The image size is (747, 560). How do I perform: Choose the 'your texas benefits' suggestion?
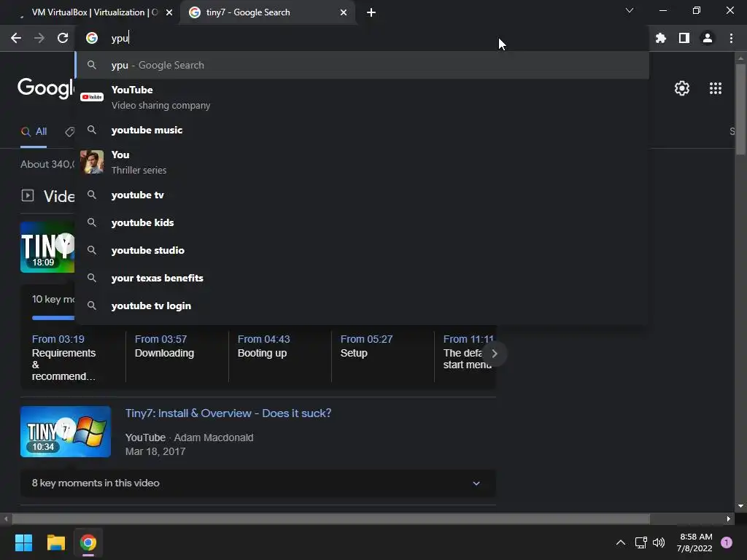click(362, 278)
